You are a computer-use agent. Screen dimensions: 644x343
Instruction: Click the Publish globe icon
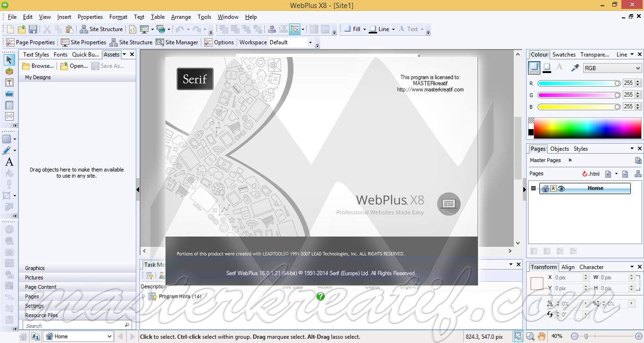[x=161, y=29]
